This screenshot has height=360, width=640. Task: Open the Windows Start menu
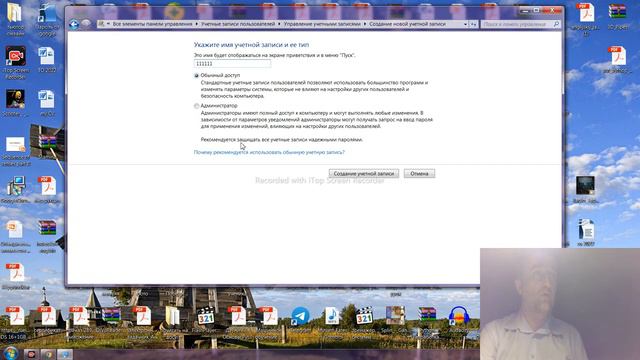tap(11, 353)
